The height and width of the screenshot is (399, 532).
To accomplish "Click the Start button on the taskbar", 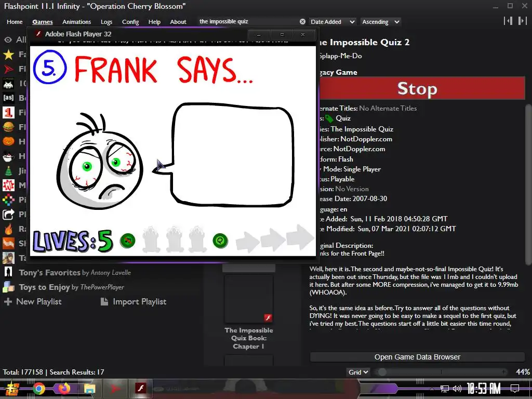I will coord(12,389).
